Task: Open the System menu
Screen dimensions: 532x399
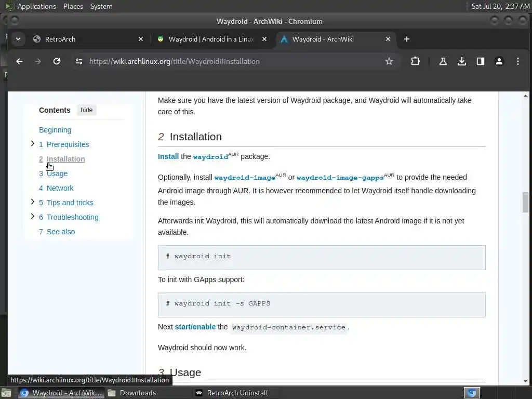Action: point(101,6)
